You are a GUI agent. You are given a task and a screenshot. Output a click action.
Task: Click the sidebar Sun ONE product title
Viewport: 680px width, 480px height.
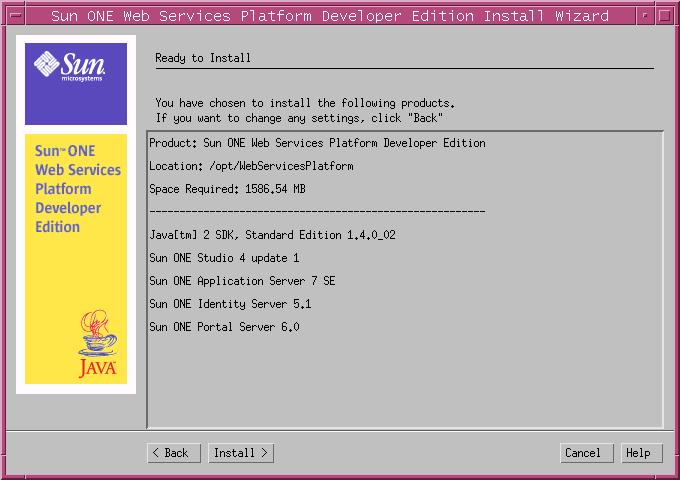coord(78,189)
